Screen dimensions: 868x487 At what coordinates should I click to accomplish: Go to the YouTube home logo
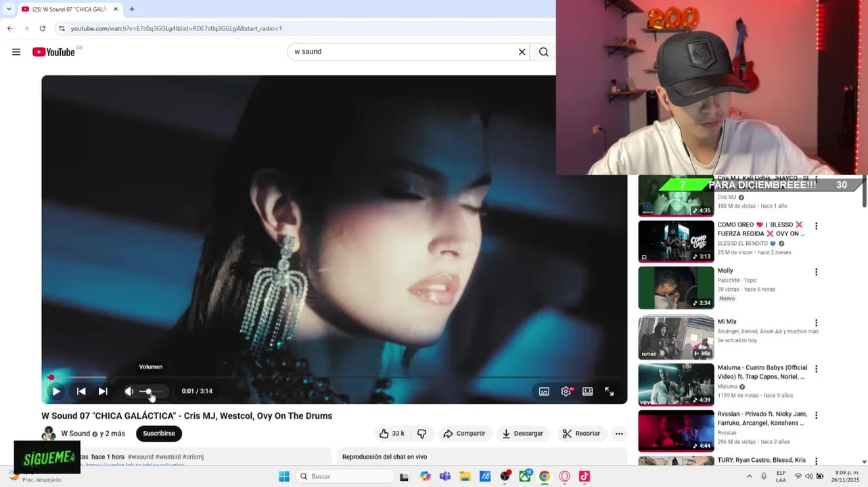(x=53, y=52)
